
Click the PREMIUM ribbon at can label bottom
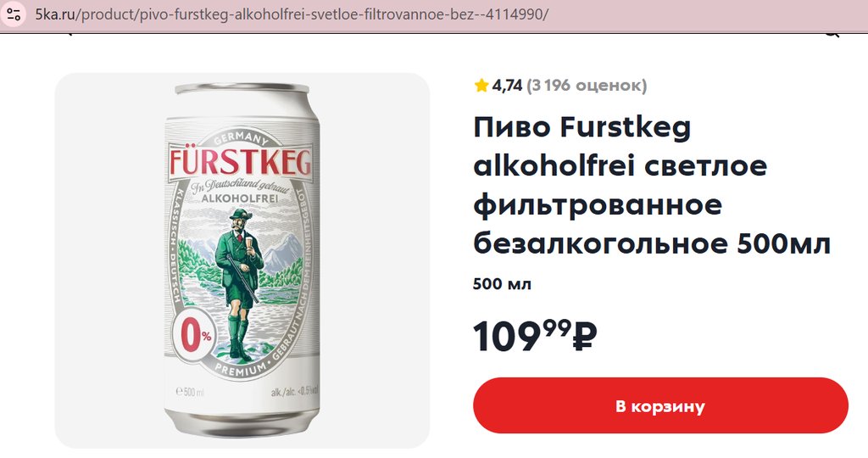click(240, 370)
